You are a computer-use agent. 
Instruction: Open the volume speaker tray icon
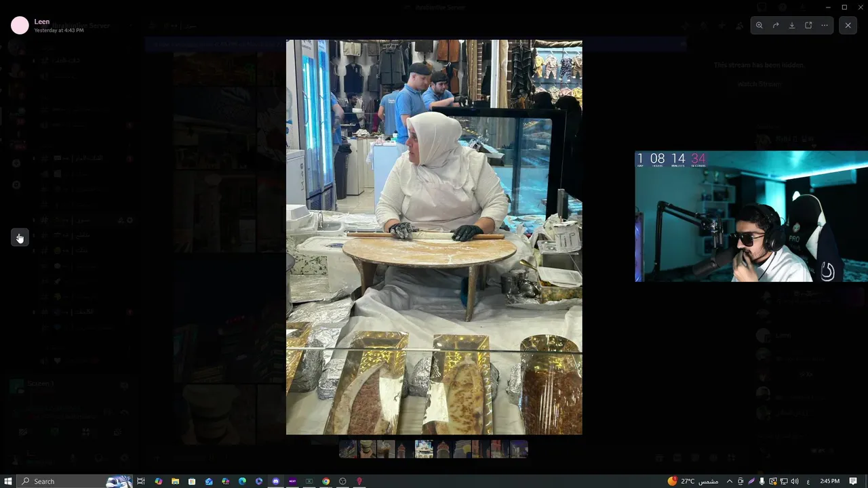tap(795, 481)
